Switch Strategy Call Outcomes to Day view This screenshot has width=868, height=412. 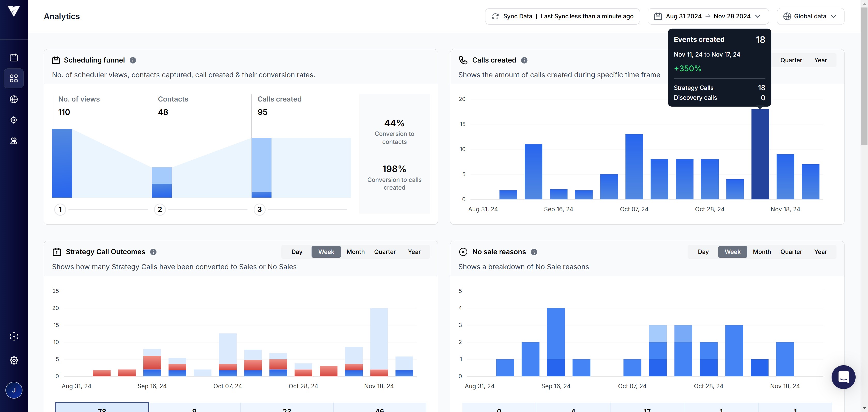tap(297, 252)
